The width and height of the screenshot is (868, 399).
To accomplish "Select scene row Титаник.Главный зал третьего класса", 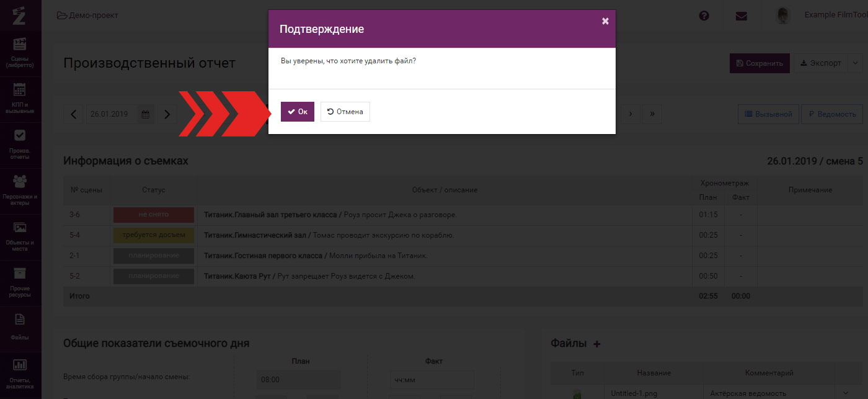I will [463, 215].
